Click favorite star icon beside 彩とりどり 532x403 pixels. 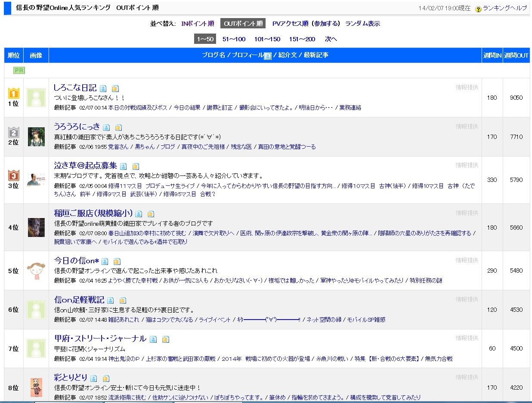pos(106,378)
